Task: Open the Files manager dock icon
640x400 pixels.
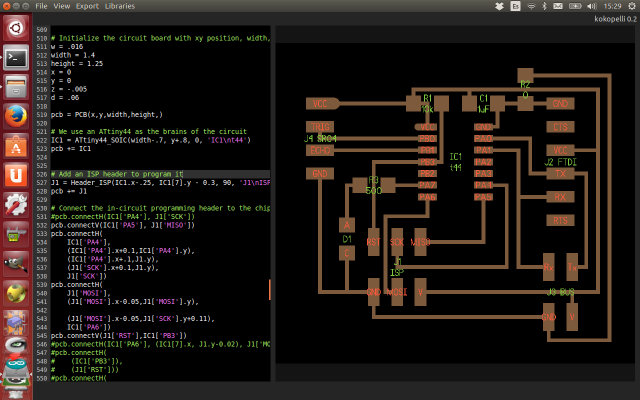Action: 15,87
